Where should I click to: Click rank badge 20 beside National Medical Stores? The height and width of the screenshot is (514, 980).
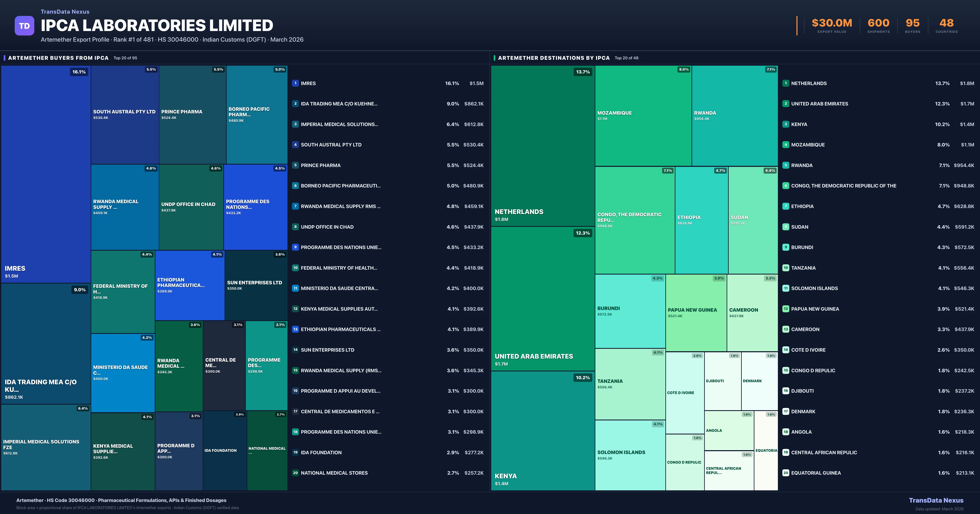[295, 473]
